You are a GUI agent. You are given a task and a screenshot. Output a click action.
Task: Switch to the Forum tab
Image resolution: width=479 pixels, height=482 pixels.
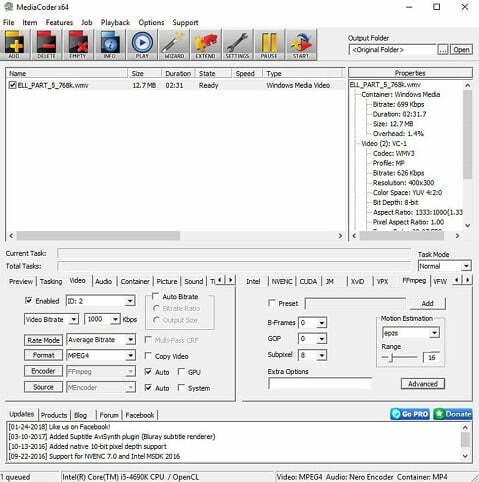point(109,415)
